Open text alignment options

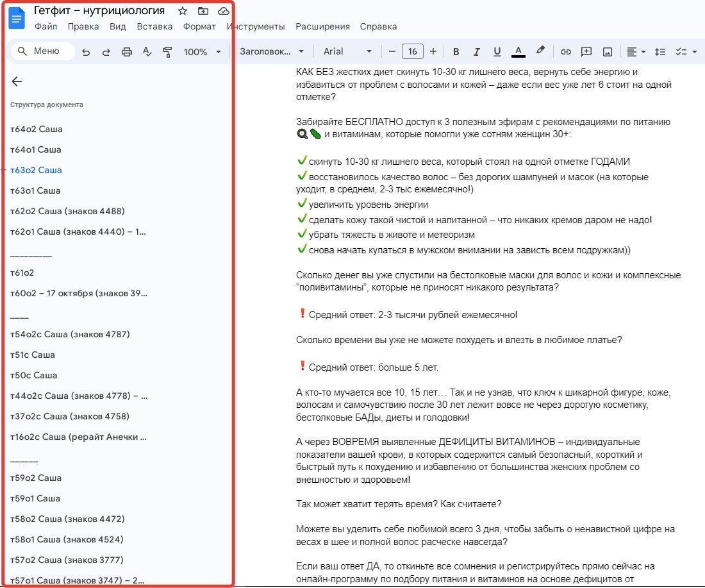point(636,52)
